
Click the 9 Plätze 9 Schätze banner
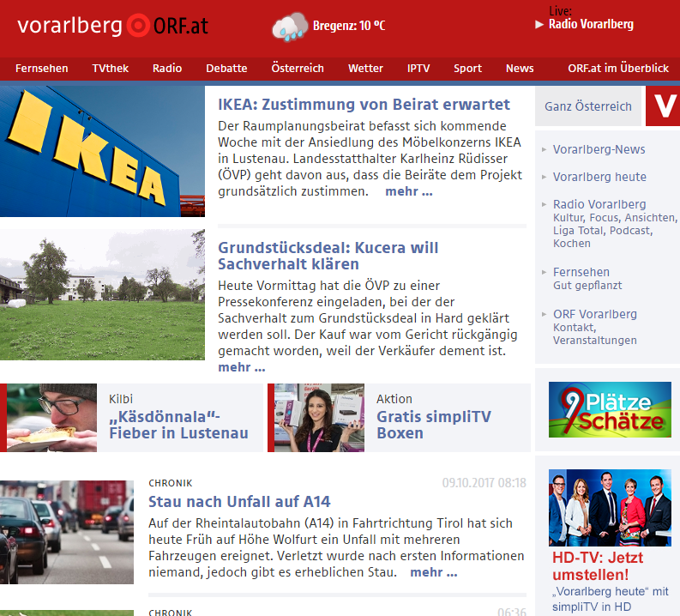tap(610, 409)
